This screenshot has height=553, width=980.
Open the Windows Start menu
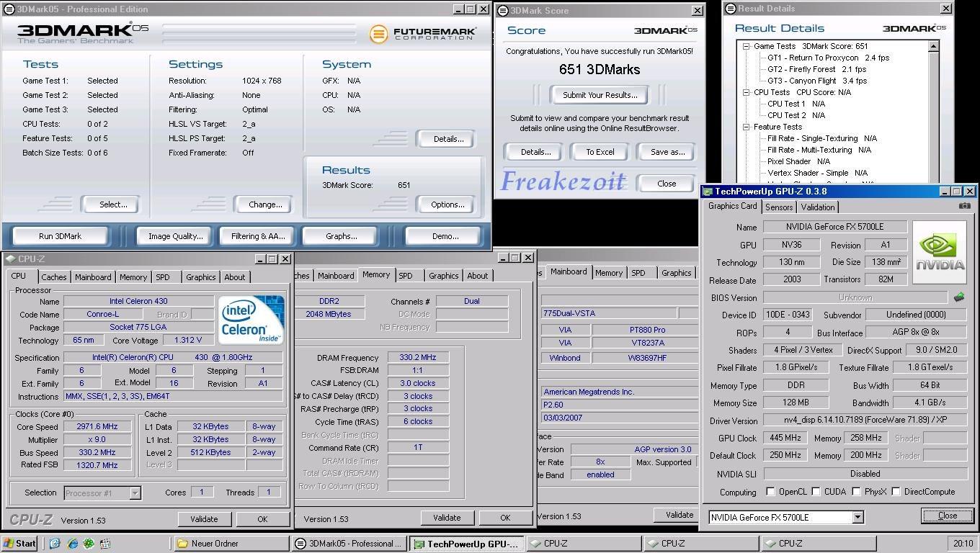click(19, 544)
